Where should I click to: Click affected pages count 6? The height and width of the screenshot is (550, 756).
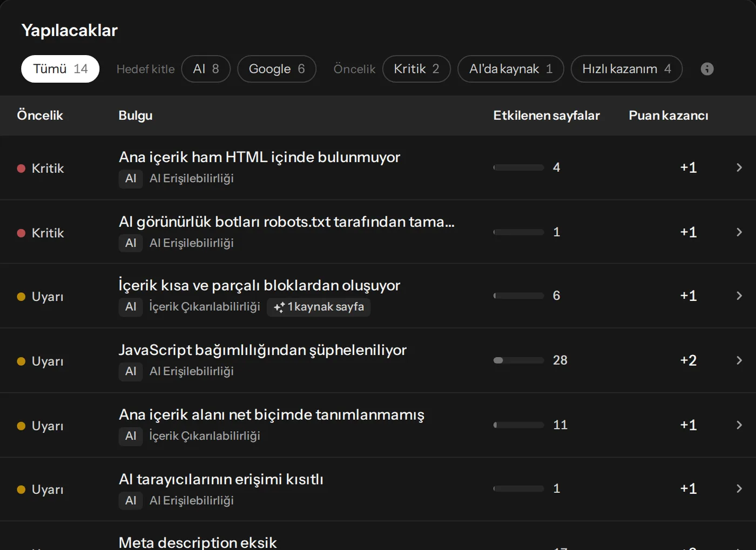click(x=556, y=296)
